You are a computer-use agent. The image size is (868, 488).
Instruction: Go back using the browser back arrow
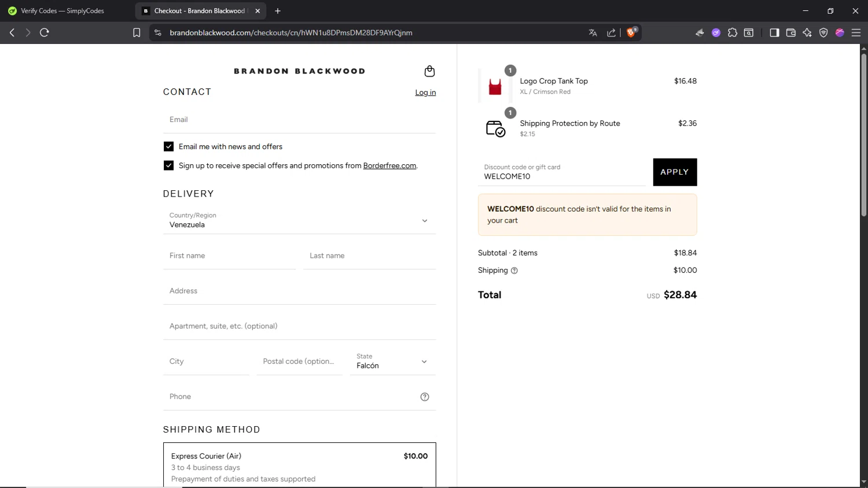[12, 33]
